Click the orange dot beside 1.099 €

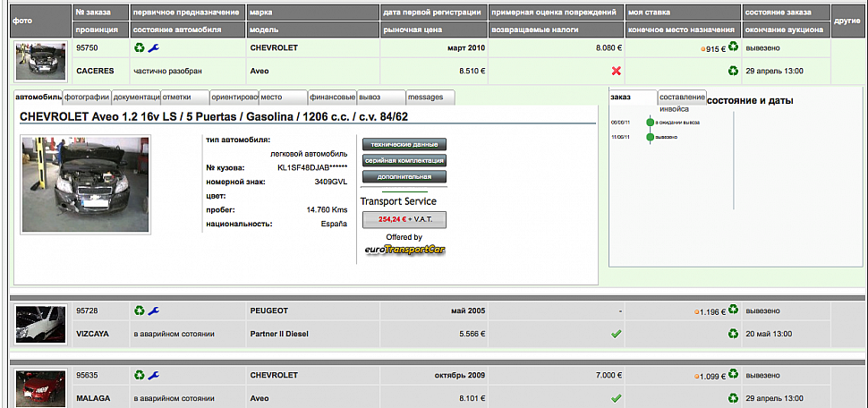coord(697,377)
